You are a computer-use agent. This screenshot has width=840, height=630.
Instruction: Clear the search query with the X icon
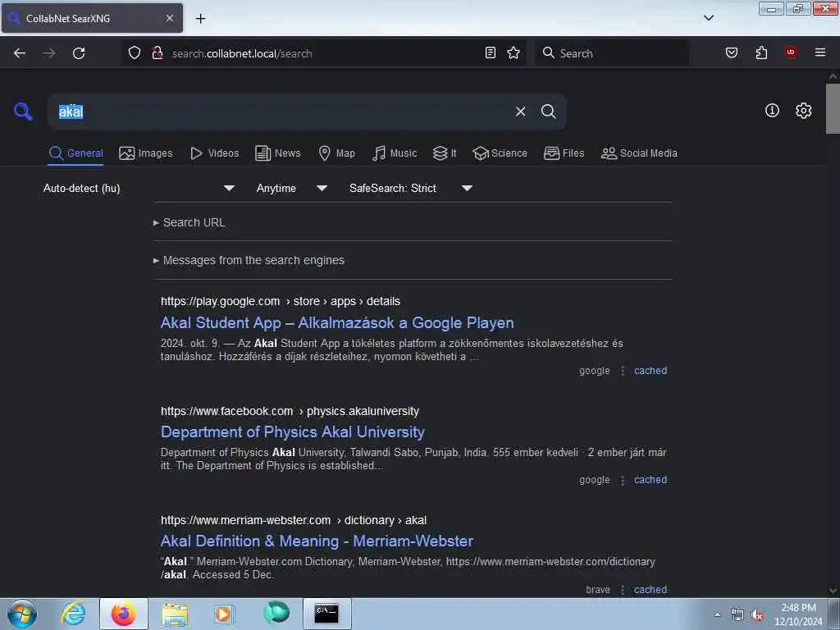tap(520, 112)
